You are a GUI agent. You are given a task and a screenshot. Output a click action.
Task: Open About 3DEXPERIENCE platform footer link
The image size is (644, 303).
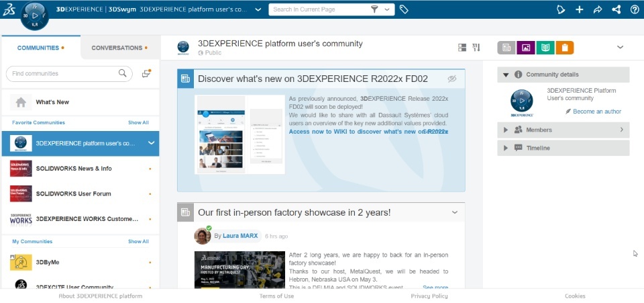100,296
